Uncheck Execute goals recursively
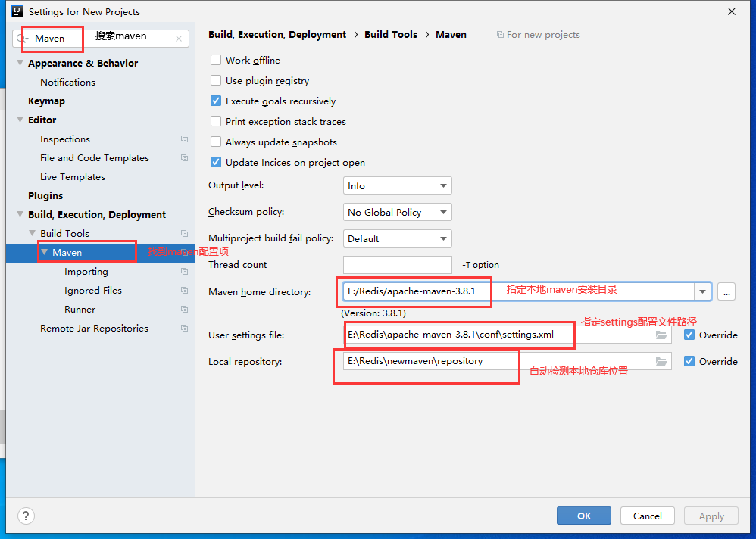Screen dimensions: 756x539 pyautogui.click(x=216, y=101)
